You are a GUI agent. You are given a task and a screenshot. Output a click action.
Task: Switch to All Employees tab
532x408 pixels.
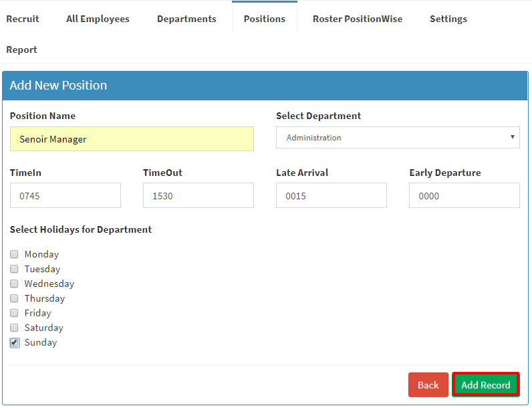pyautogui.click(x=98, y=19)
